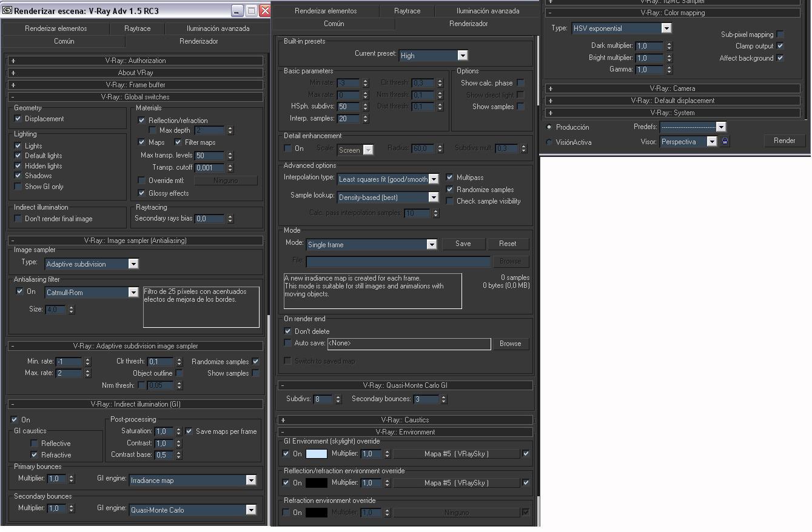Toggle the viewport lock icon beside Visor
Screen dimensions: 812x532
coord(725,141)
